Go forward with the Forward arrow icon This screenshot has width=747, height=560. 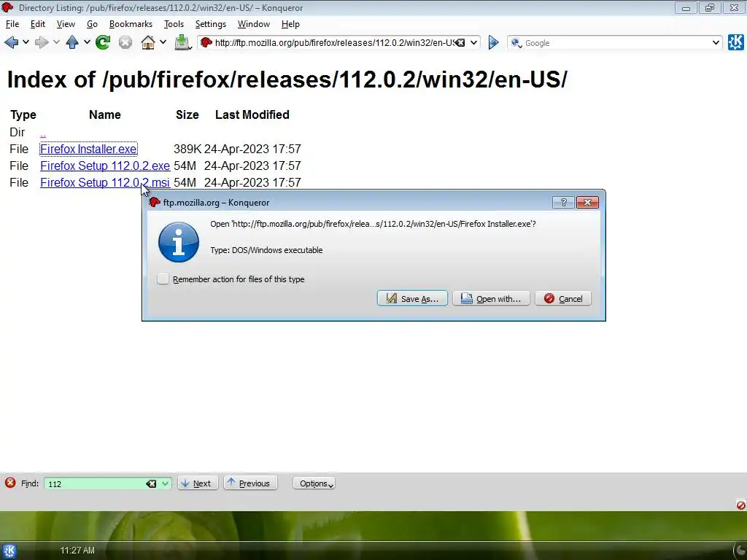click(42, 42)
